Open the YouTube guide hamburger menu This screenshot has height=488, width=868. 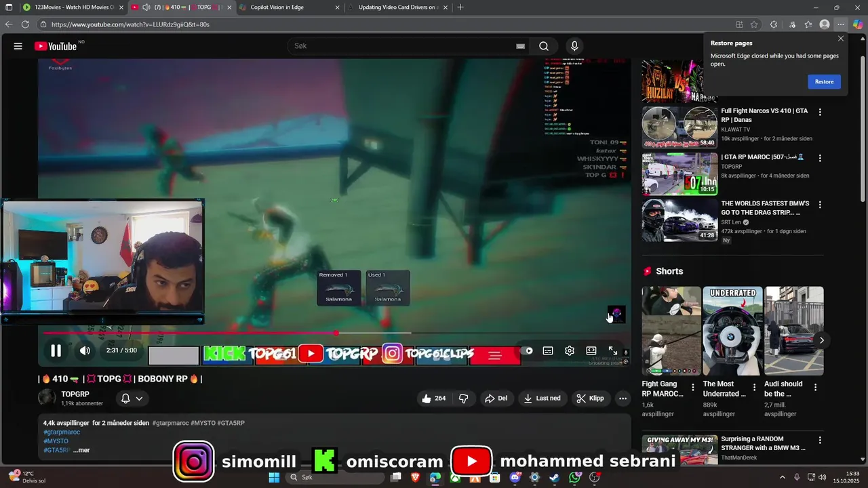(18, 46)
